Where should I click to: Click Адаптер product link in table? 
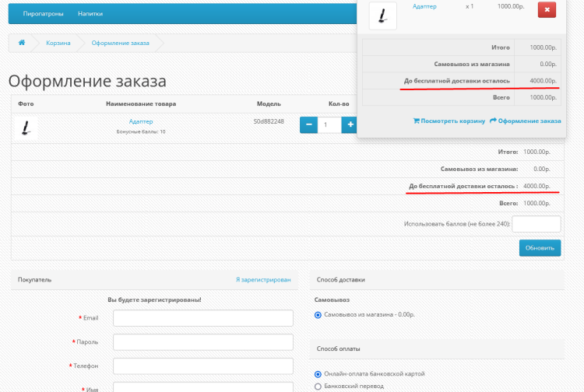click(x=141, y=121)
